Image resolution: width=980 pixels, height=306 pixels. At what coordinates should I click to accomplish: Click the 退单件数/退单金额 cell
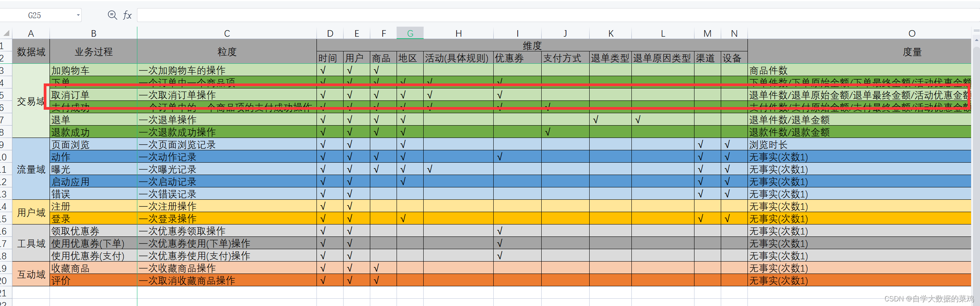coord(859,119)
